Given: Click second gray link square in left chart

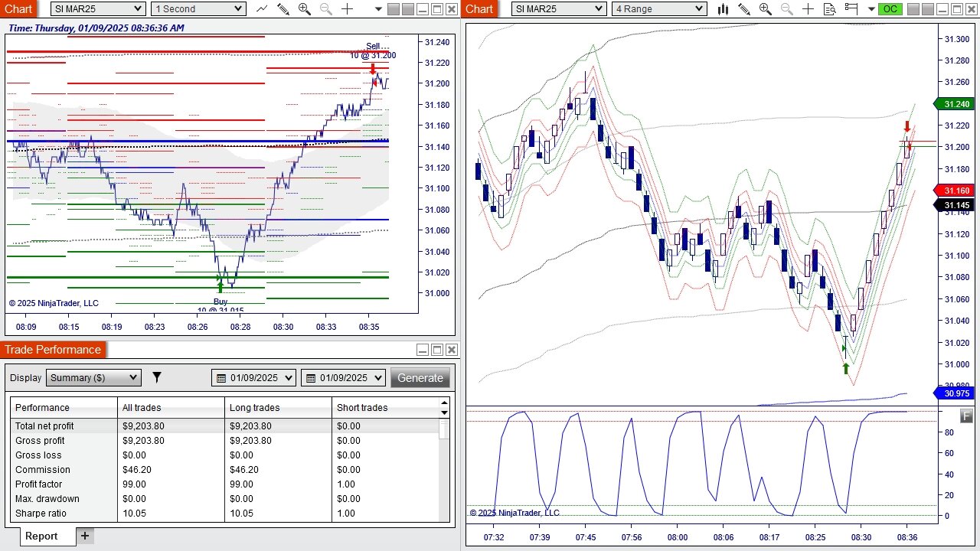Looking at the screenshot, I should tap(407, 9).
